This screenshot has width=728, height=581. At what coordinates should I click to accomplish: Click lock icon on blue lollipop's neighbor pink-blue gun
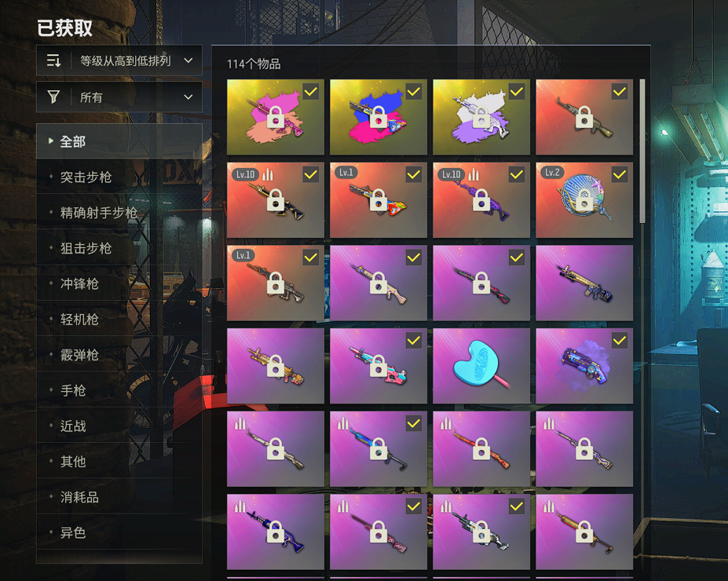[x=379, y=366]
